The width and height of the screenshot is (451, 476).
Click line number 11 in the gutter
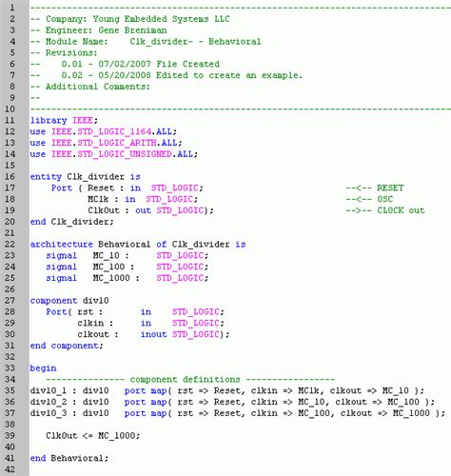click(x=10, y=120)
